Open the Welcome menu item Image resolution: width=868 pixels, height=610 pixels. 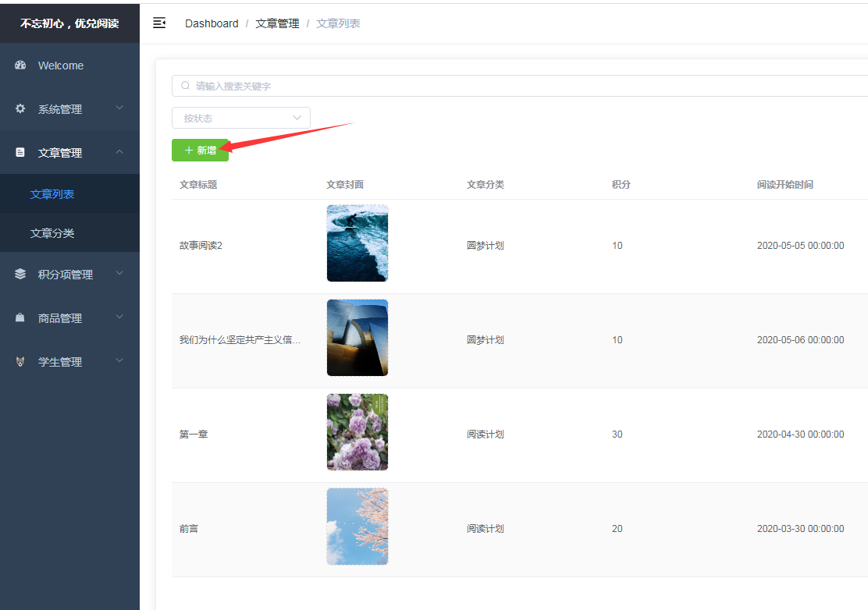coord(69,66)
